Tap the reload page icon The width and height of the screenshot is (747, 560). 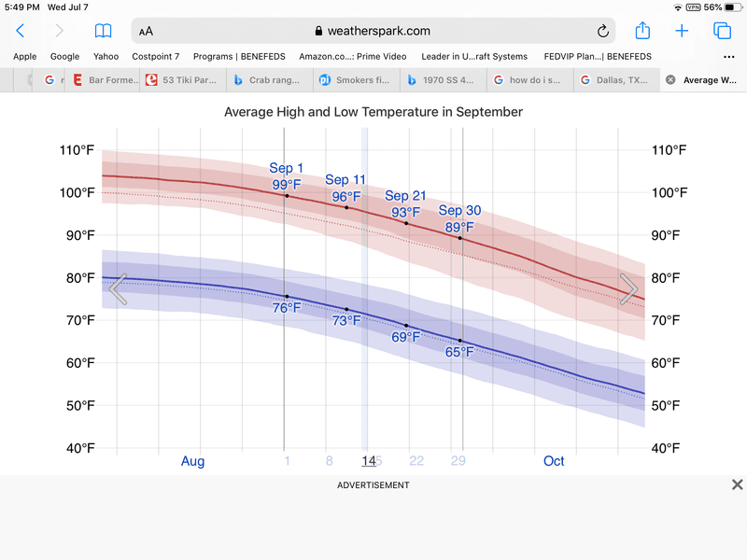pyautogui.click(x=603, y=31)
